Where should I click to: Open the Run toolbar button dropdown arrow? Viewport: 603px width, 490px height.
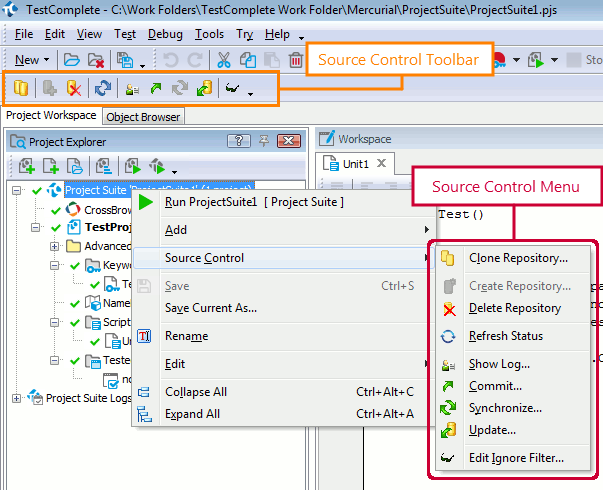554,60
